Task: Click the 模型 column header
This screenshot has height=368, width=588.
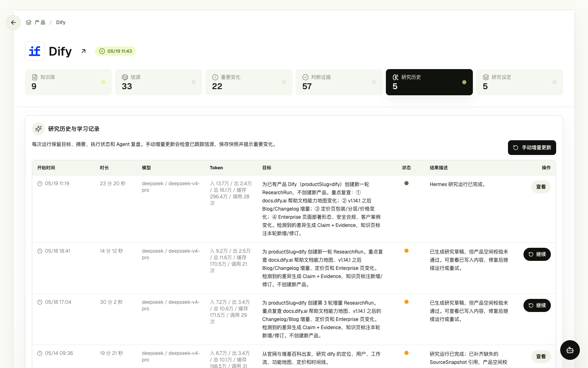Action: (147, 168)
